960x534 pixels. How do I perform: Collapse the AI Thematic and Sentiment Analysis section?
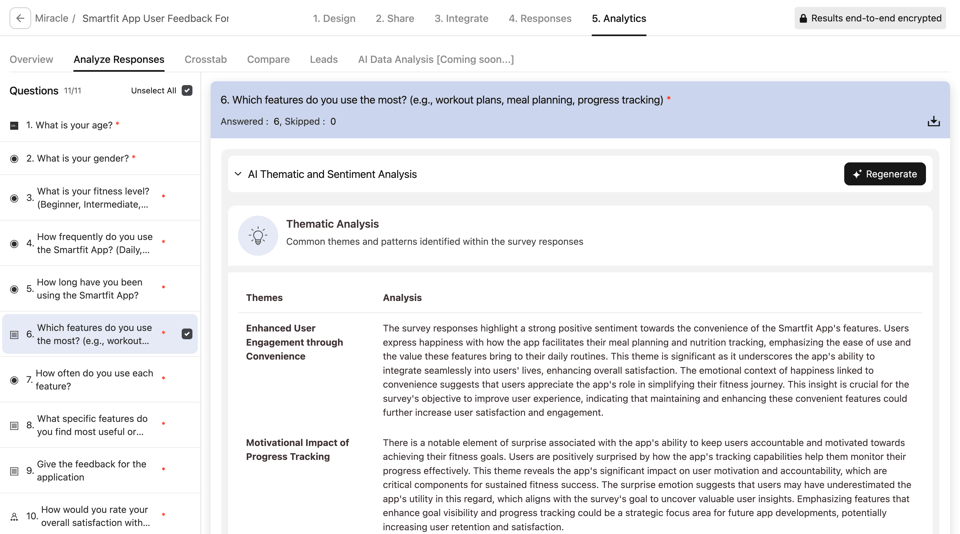click(x=238, y=174)
